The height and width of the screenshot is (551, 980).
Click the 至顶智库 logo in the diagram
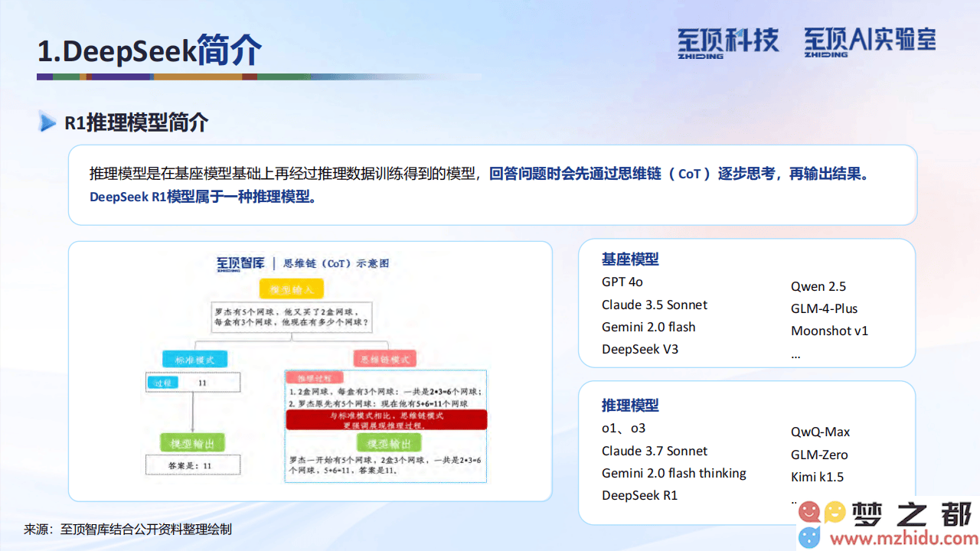pos(240,263)
